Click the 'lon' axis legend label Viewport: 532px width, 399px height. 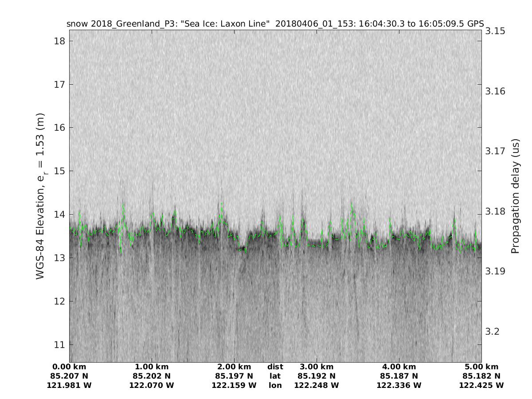(275, 385)
